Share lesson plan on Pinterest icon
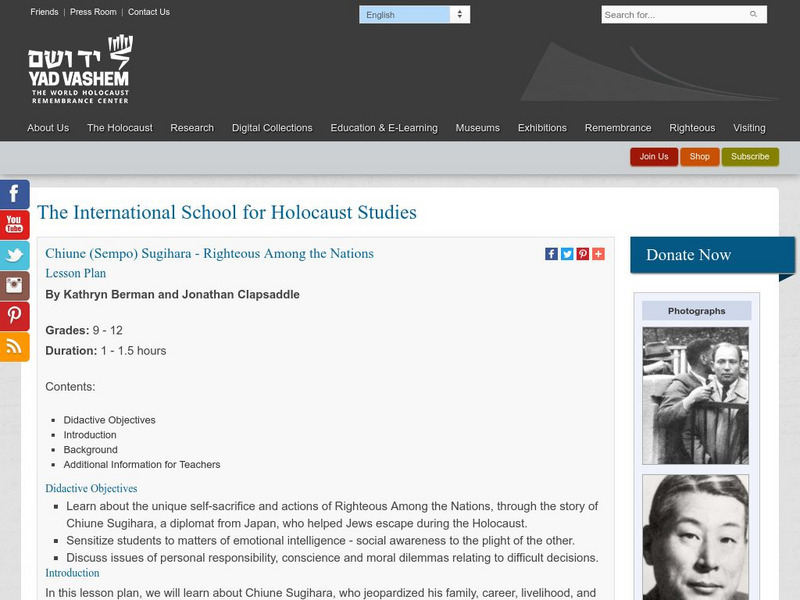Image resolution: width=800 pixels, height=600 pixels. click(x=583, y=254)
